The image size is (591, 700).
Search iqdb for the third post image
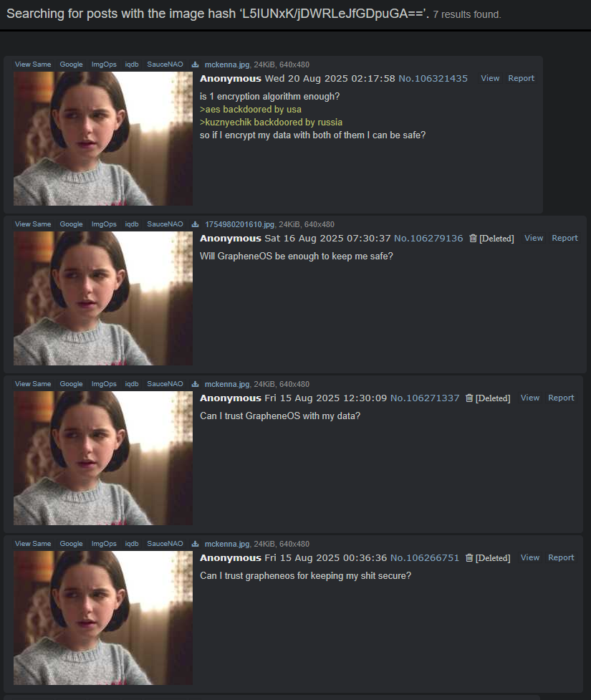(x=132, y=384)
